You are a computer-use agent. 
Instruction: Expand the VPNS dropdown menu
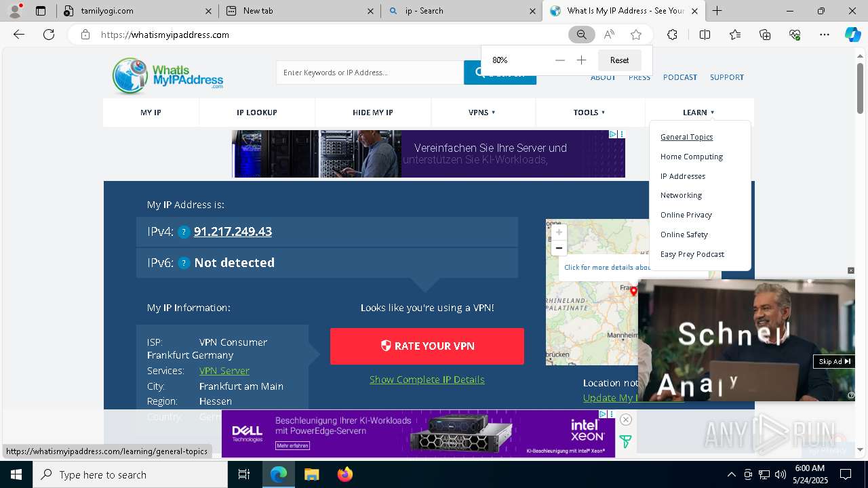click(x=482, y=113)
